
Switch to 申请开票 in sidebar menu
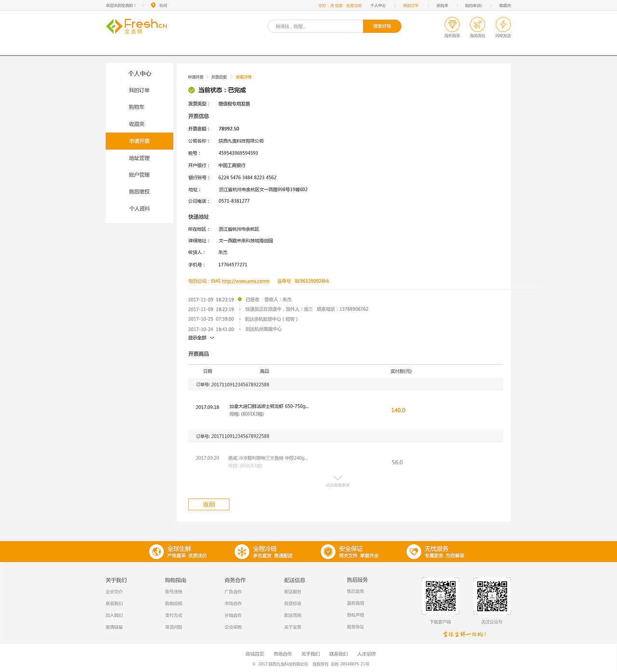(x=139, y=141)
